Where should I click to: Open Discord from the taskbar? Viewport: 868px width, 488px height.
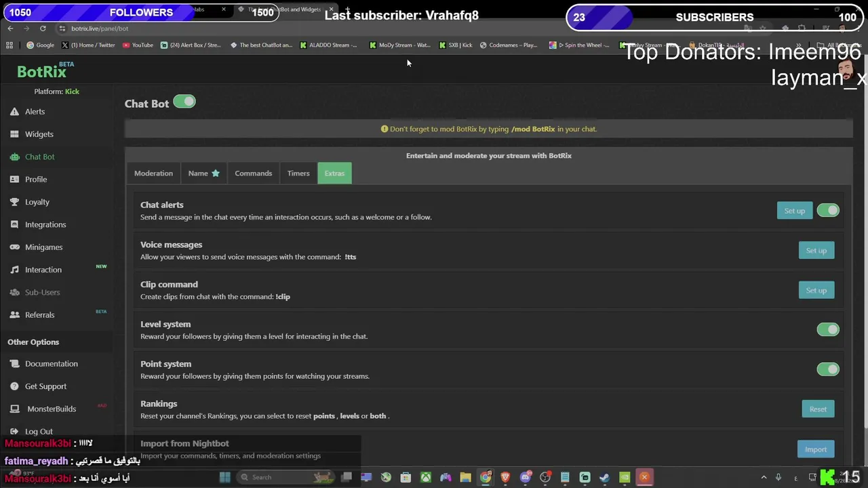[526, 477]
